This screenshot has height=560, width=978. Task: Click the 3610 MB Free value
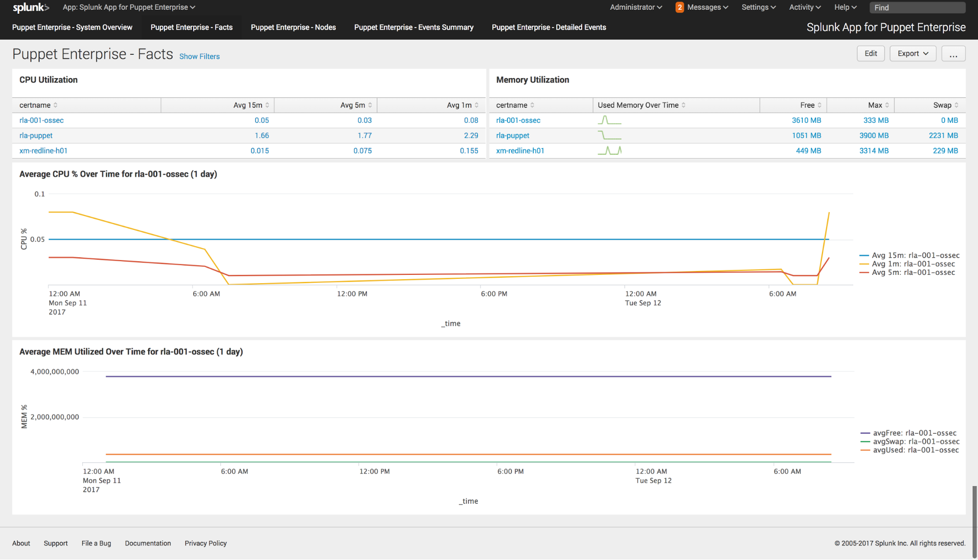pos(806,120)
